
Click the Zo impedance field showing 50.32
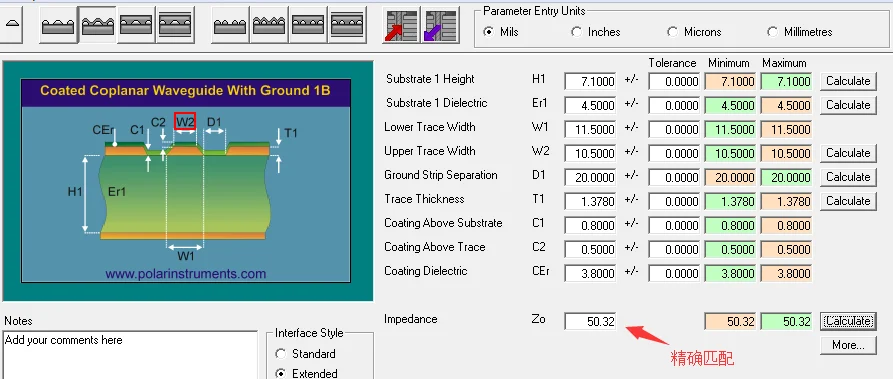[x=590, y=321]
